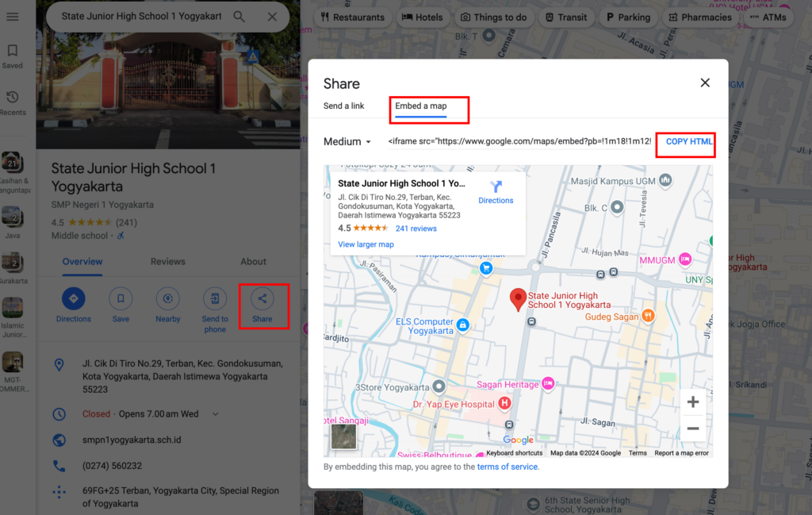Image resolution: width=812 pixels, height=515 pixels.
Task: Open the About tab
Action: point(253,262)
